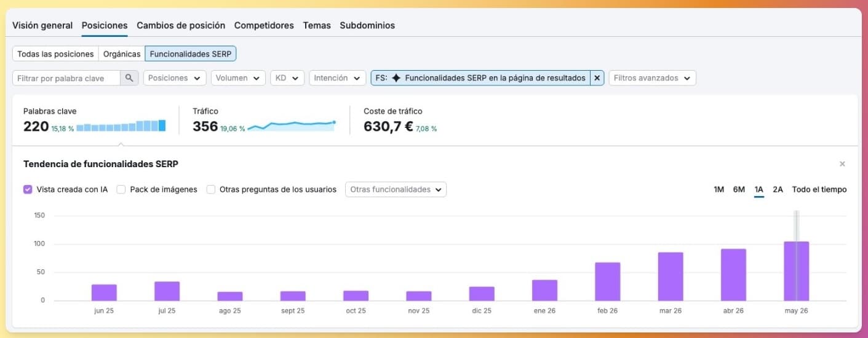This screenshot has width=868, height=338.
Task: Switch to the Visión general tab
Action: pyautogui.click(x=42, y=25)
